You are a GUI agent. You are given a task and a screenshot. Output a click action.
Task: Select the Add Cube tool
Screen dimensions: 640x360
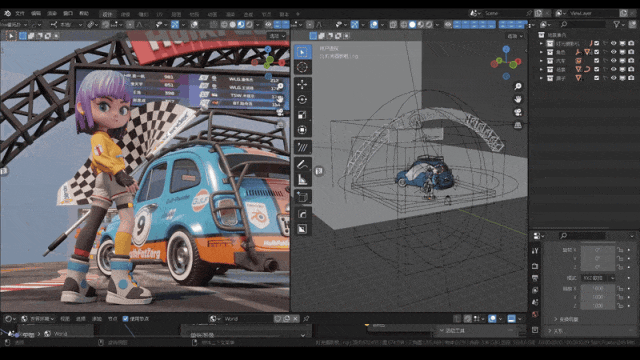[x=302, y=197]
